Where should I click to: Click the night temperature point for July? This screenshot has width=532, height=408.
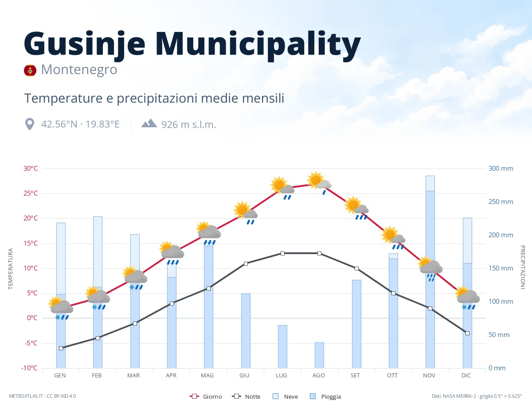pyautogui.click(x=282, y=253)
